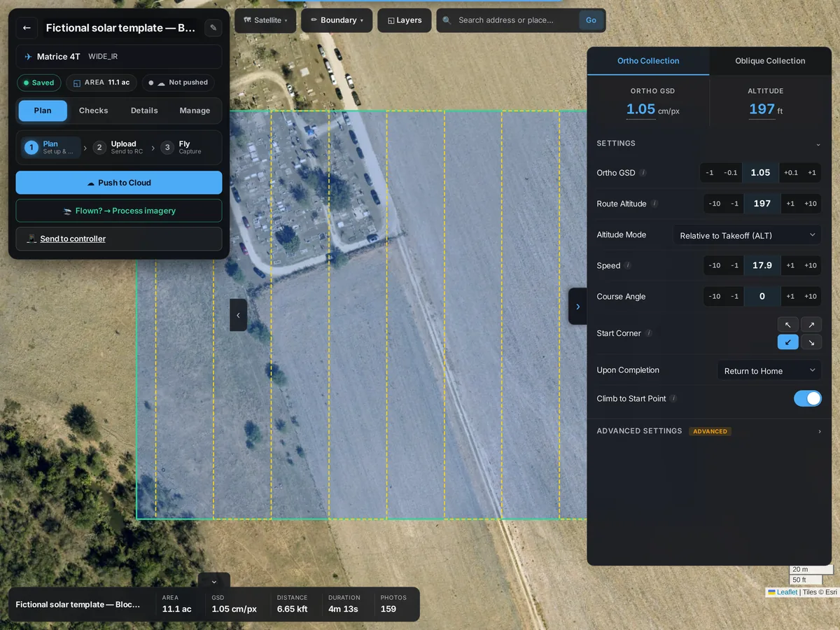Open Boundary tool dropdown
The width and height of the screenshot is (840, 630).
pyautogui.click(x=337, y=20)
